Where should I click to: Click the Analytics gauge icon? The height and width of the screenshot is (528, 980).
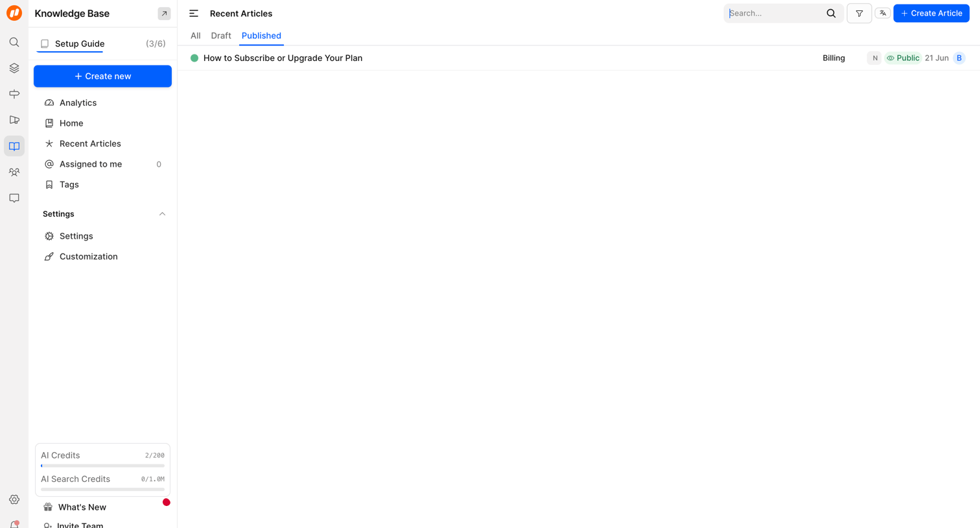pyautogui.click(x=49, y=102)
